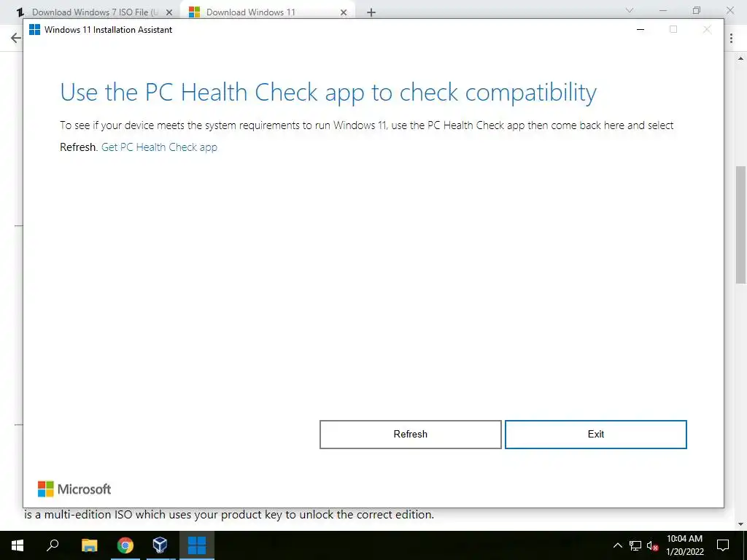Click the Windows logo in Installation Assistant title bar
Image resolution: width=747 pixels, height=560 pixels.
[35, 29]
